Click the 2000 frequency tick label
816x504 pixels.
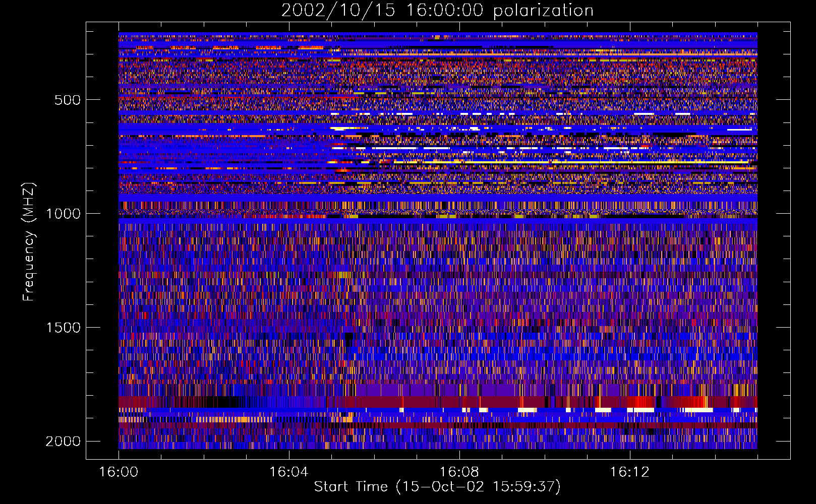click(x=63, y=442)
